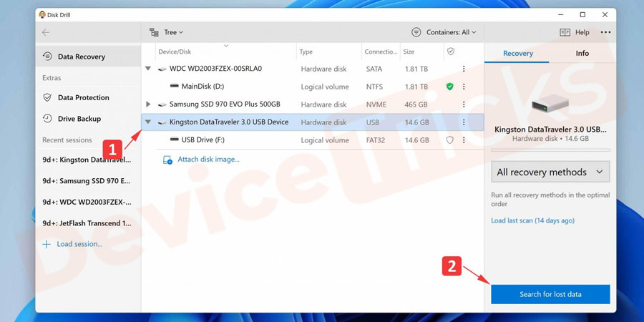Click the Drive Backup clock icon

pos(47,118)
